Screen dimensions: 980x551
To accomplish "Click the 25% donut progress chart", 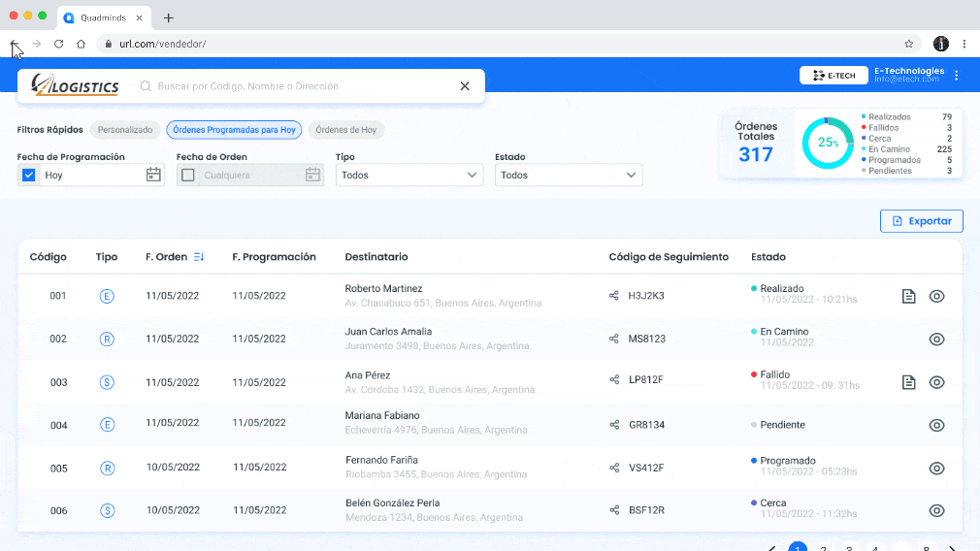I will [827, 143].
